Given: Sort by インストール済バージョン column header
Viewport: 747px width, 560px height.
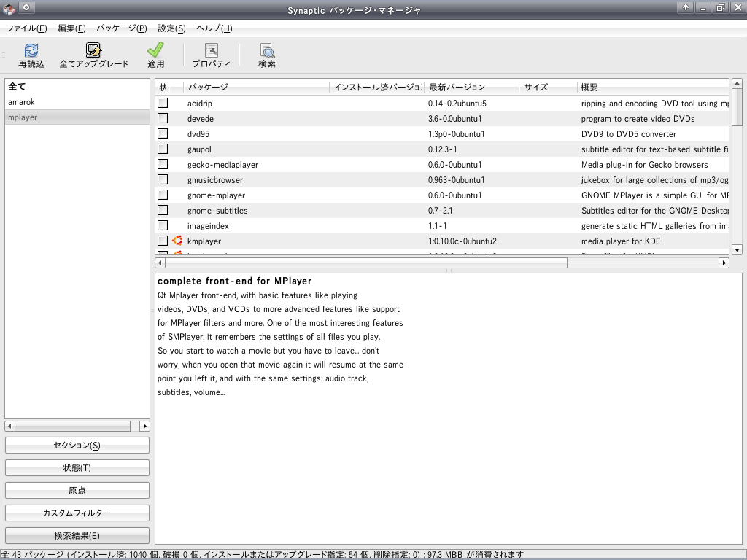Looking at the screenshot, I should pos(376,87).
